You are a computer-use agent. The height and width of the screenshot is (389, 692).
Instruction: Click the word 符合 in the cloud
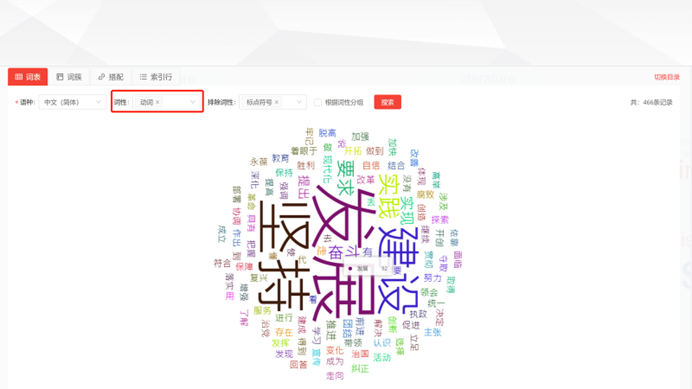tap(222, 263)
